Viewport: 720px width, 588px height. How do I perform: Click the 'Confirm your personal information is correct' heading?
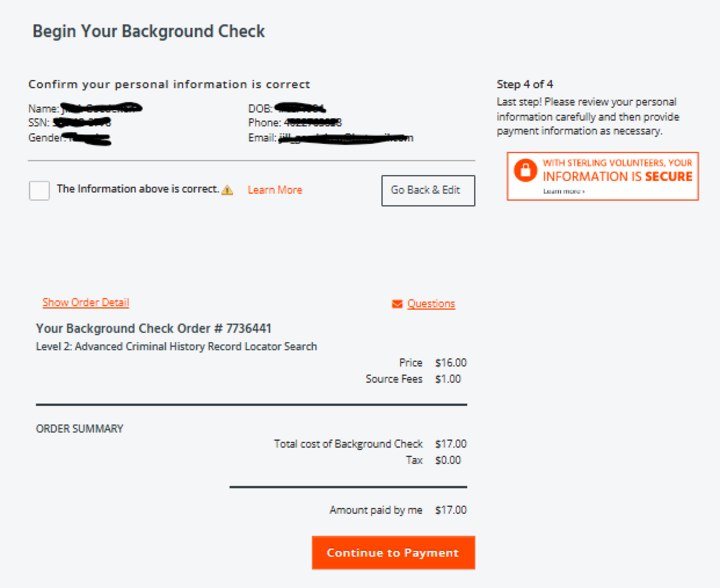(x=169, y=85)
